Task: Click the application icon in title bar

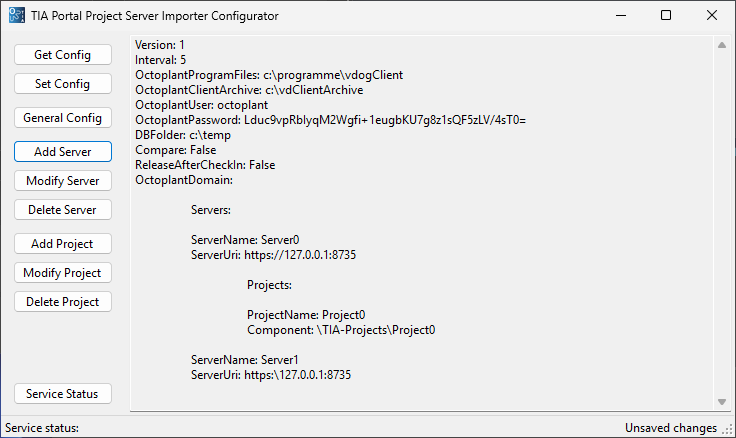Action: (x=16, y=15)
